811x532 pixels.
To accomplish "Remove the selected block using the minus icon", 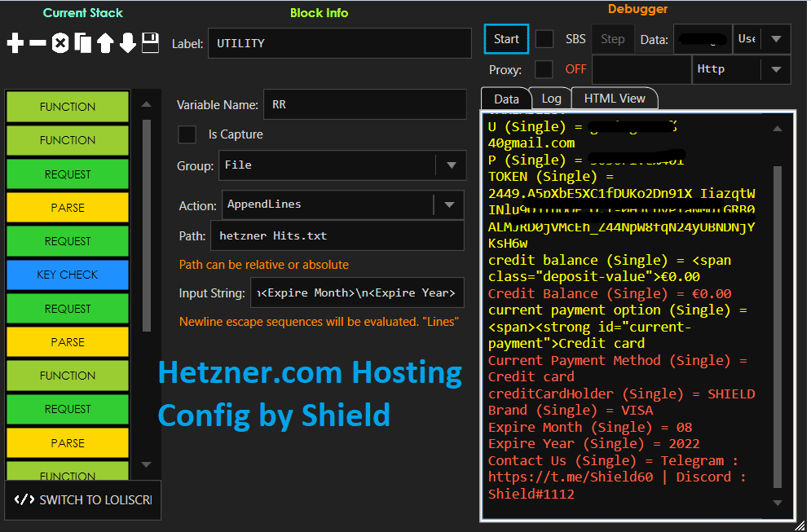I will tap(37, 43).
